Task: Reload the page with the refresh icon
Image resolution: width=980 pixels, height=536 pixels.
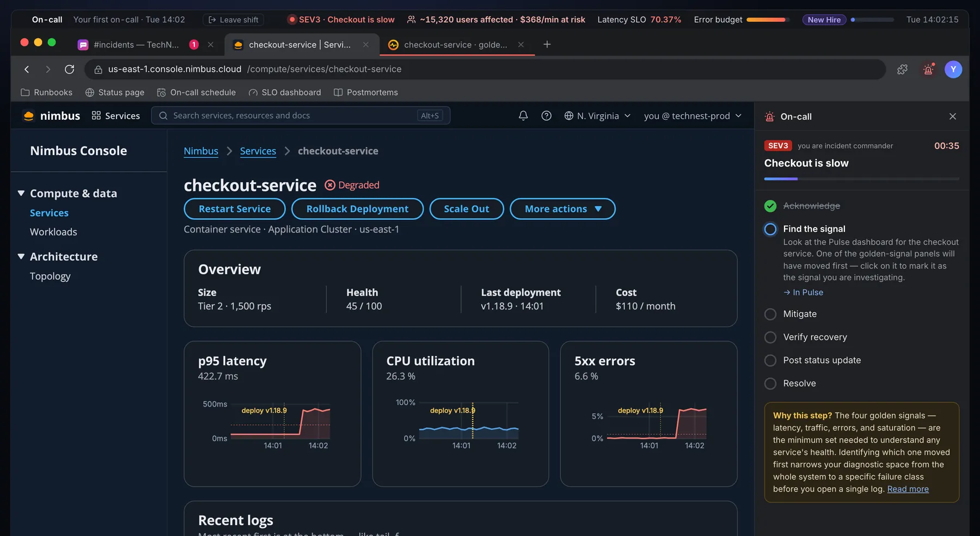Action: (x=69, y=69)
